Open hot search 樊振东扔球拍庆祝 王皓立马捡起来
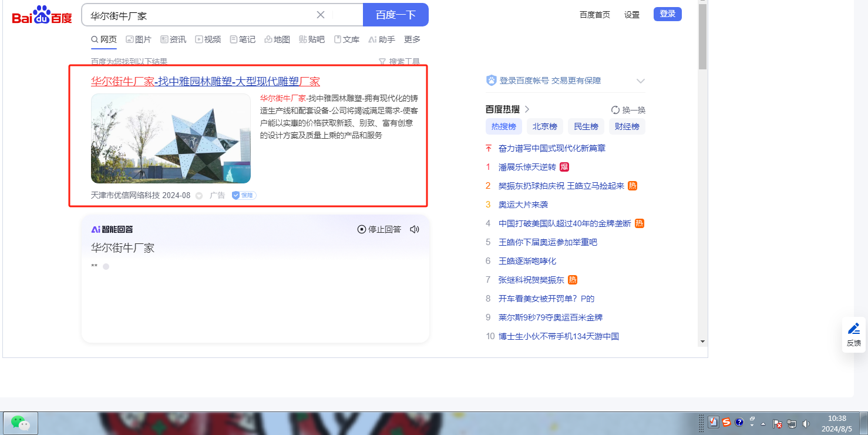 point(561,186)
